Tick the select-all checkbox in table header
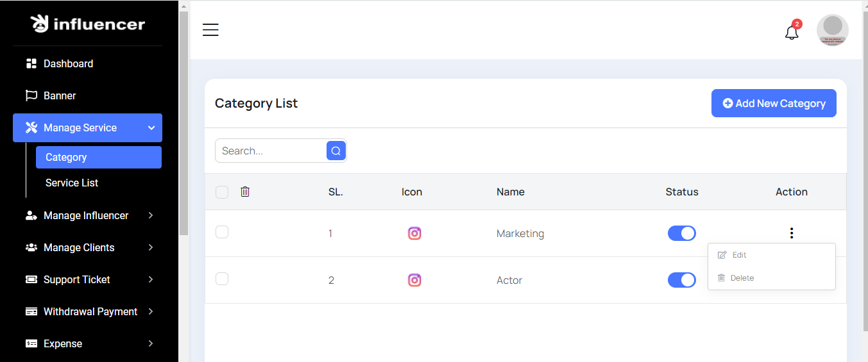Image resolution: width=868 pixels, height=362 pixels. 222,192
